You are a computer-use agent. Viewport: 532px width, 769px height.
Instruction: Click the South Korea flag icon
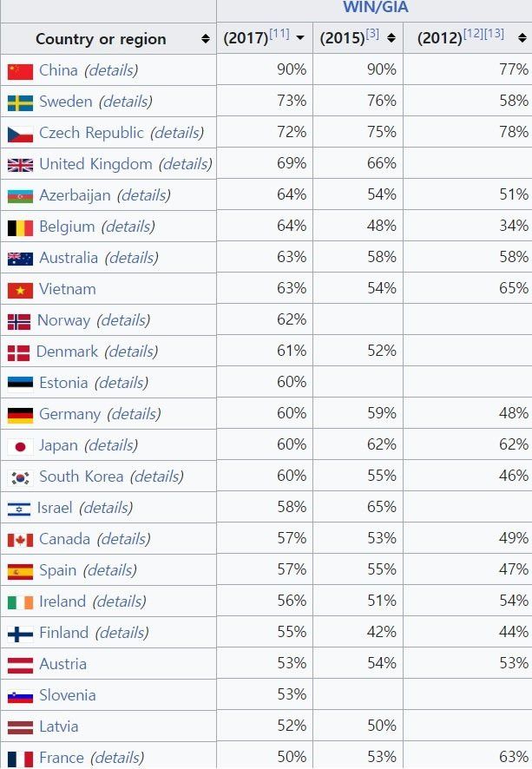tap(20, 477)
